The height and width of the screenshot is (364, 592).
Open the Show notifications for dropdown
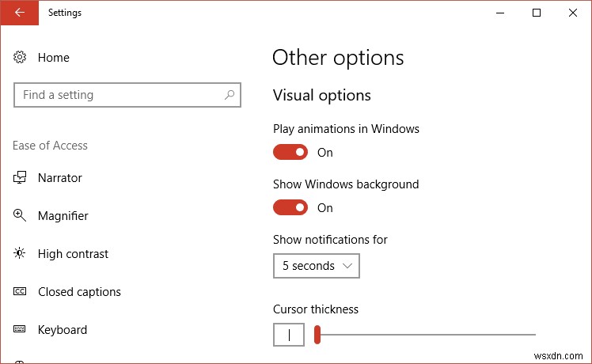(316, 266)
